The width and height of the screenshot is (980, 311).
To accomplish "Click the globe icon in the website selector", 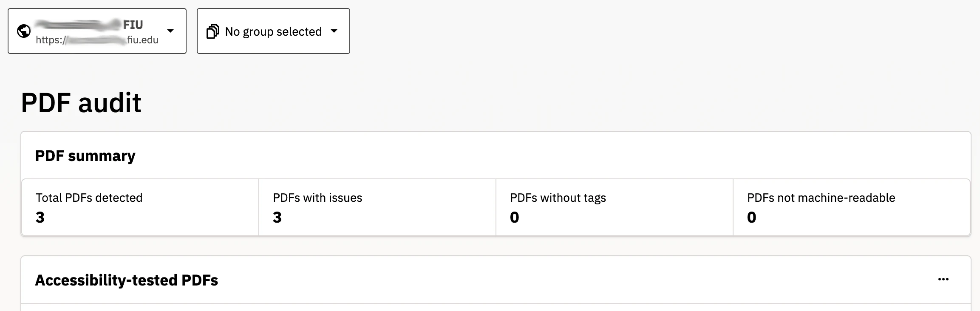I will pos(24,30).
